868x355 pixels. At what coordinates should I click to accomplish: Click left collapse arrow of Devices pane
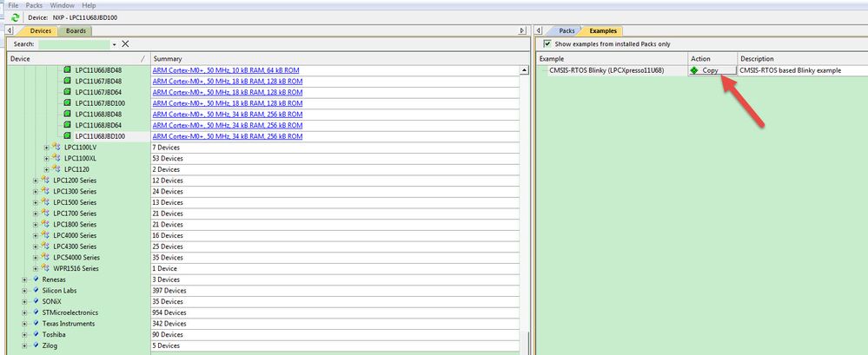(10, 31)
